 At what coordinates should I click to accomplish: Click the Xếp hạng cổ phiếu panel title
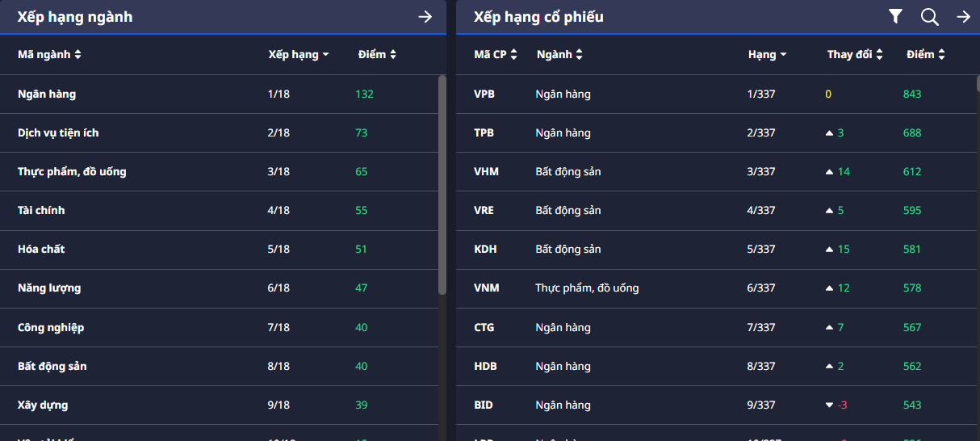[x=538, y=17]
